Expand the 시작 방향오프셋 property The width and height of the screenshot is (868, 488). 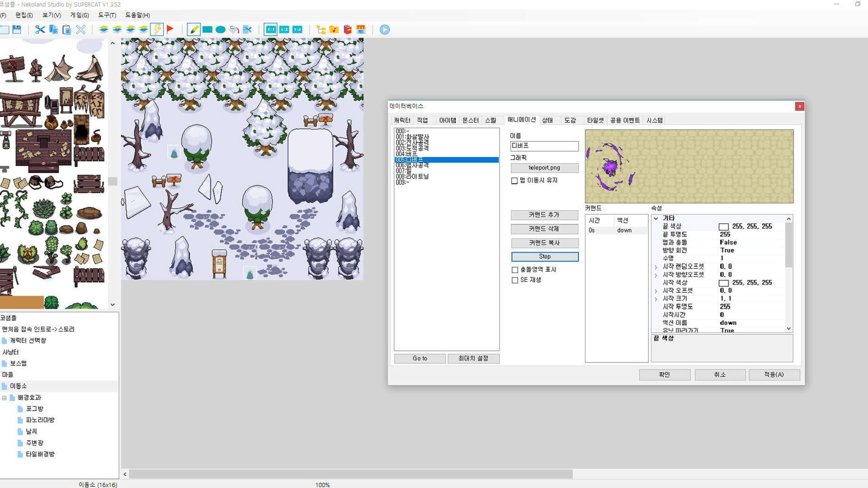point(656,275)
